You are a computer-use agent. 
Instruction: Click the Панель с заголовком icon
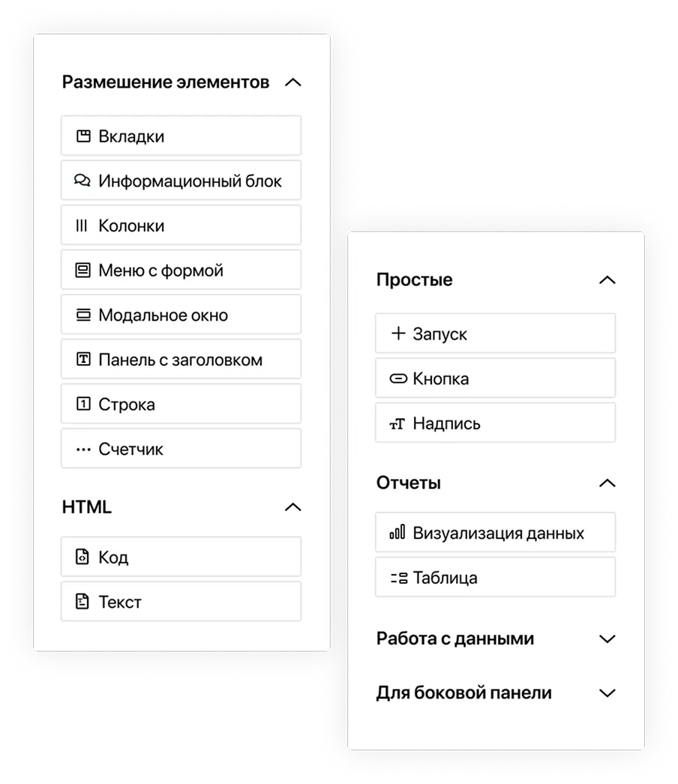coord(82,359)
